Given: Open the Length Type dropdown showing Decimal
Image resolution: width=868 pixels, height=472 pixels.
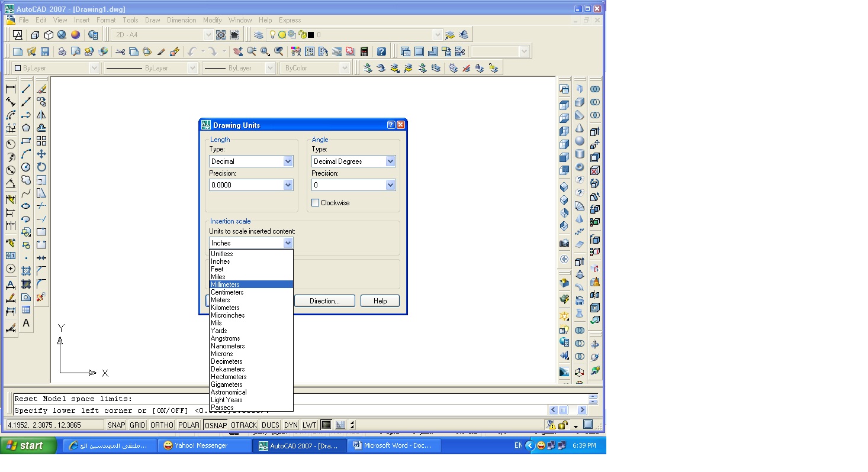Looking at the screenshot, I should pos(251,161).
